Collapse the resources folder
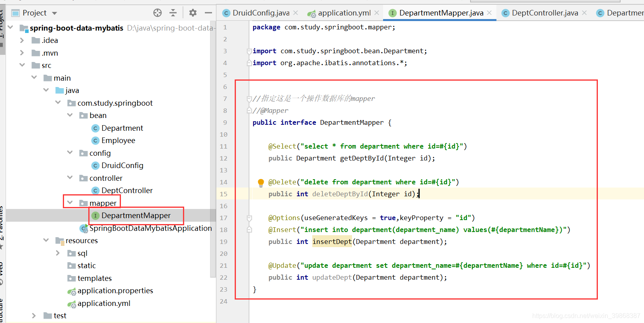 click(x=46, y=240)
